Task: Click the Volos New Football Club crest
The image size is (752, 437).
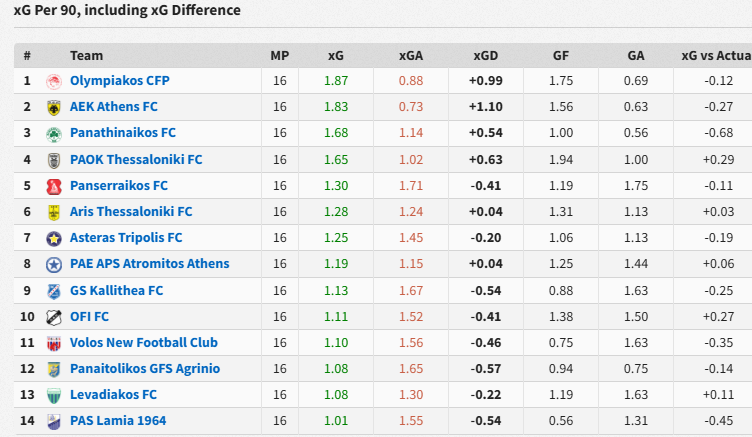Action: coord(54,343)
